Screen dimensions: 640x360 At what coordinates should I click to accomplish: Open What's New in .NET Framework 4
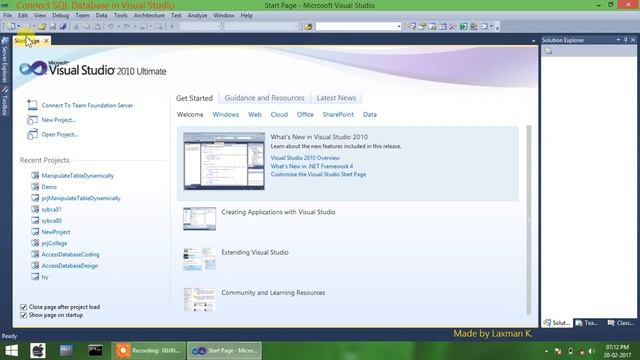312,166
